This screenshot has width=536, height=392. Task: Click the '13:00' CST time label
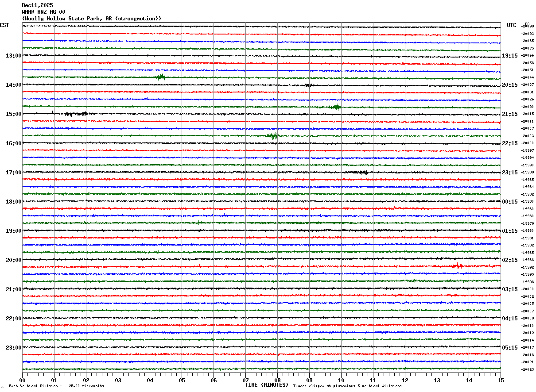click(x=13, y=56)
